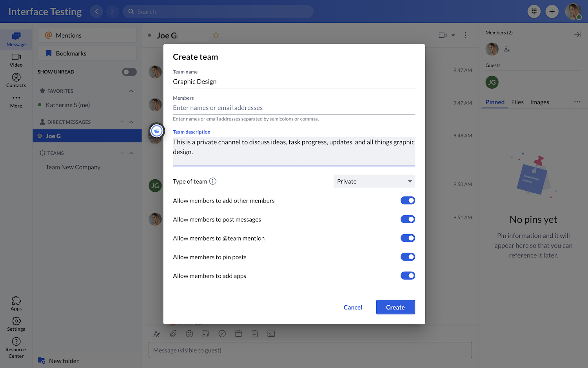Add a new direct message
Screen dimensions: 588x368
coord(122,122)
